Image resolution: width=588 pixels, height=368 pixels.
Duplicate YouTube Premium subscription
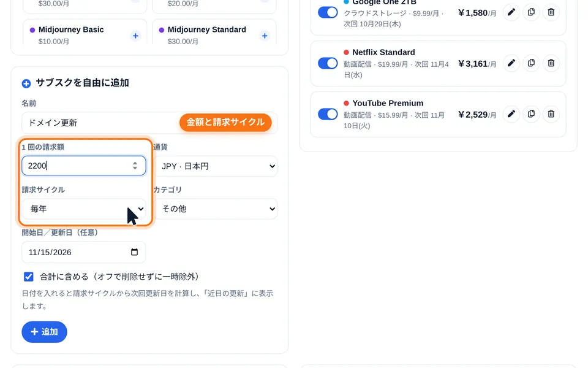pos(531,114)
